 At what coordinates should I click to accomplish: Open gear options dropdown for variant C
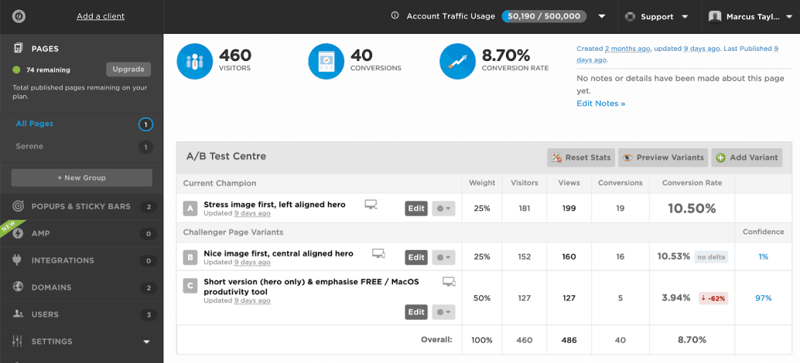(x=443, y=312)
